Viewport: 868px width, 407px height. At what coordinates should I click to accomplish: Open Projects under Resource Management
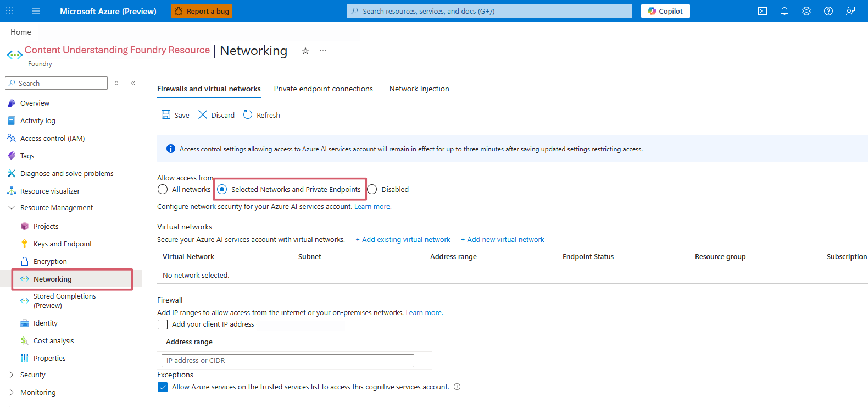(46, 226)
